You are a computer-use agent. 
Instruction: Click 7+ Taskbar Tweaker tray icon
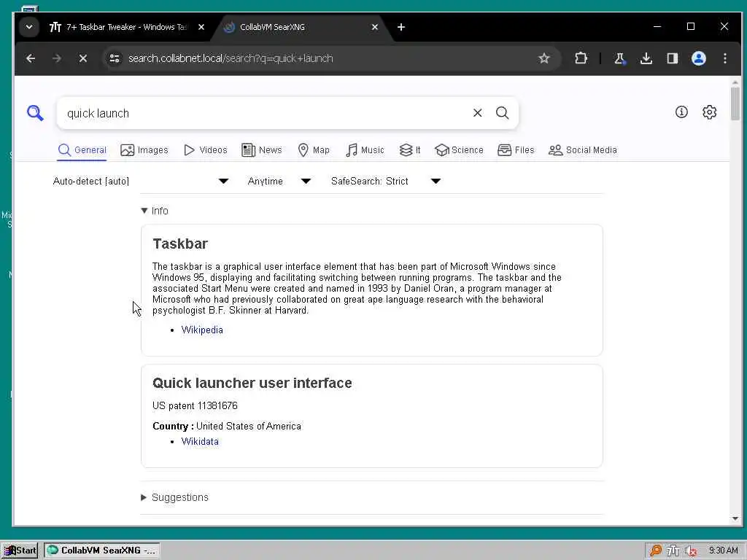(673, 551)
